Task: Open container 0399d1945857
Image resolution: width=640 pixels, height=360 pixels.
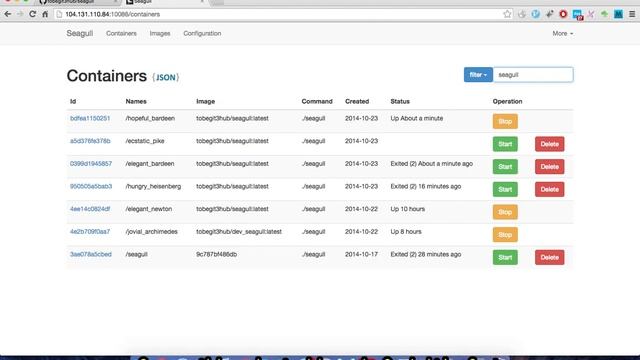Action: point(91,164)
